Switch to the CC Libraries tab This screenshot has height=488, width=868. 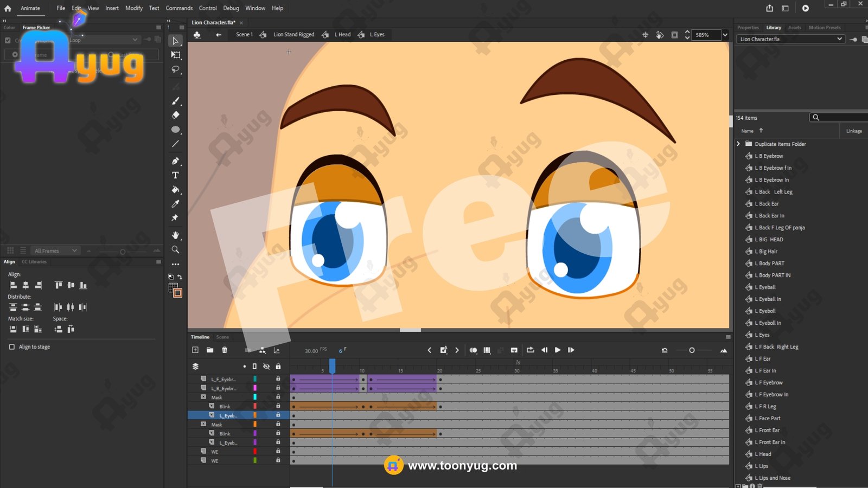tap(34, 262)
